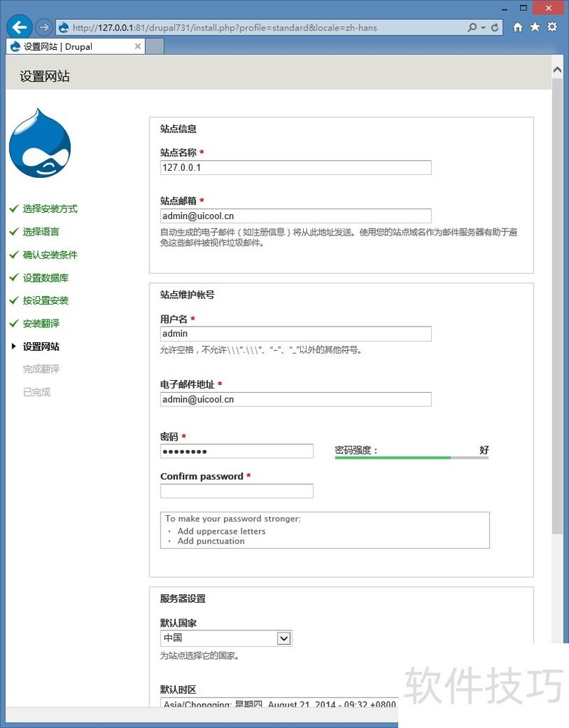Click the Home icon on the browser toolbar
The height and width of the screenshot is (728, 569).
(x=518, y=26)
